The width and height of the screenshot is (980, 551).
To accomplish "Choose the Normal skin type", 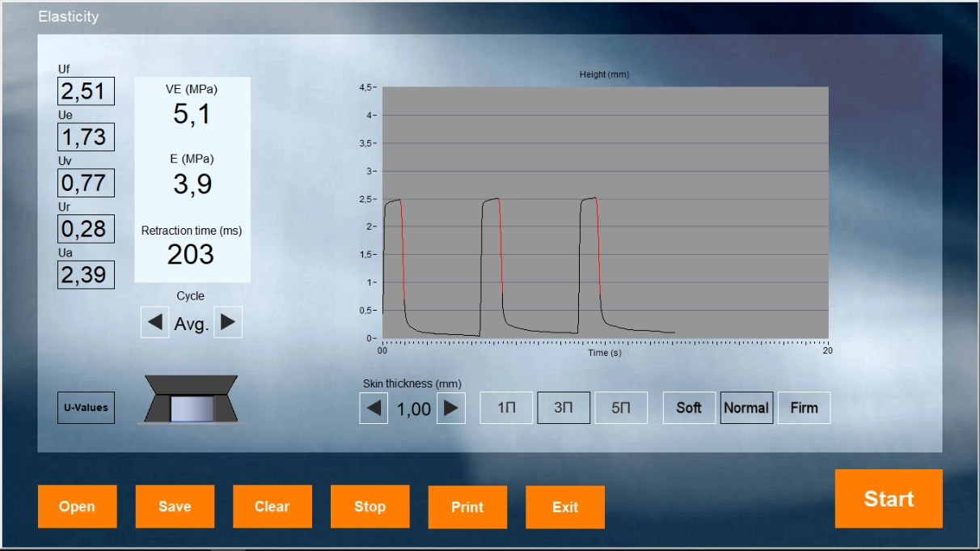I will (x=746, y=408).
